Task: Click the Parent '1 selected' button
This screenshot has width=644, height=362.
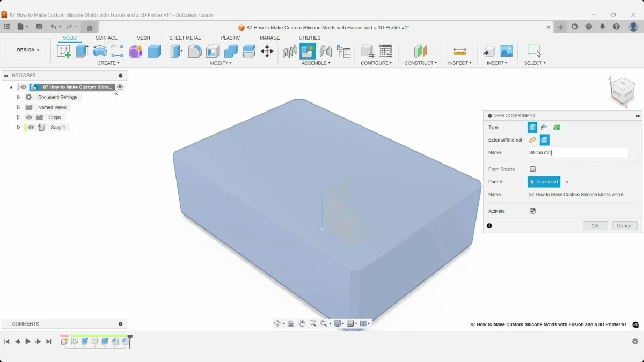Action: 544,182
